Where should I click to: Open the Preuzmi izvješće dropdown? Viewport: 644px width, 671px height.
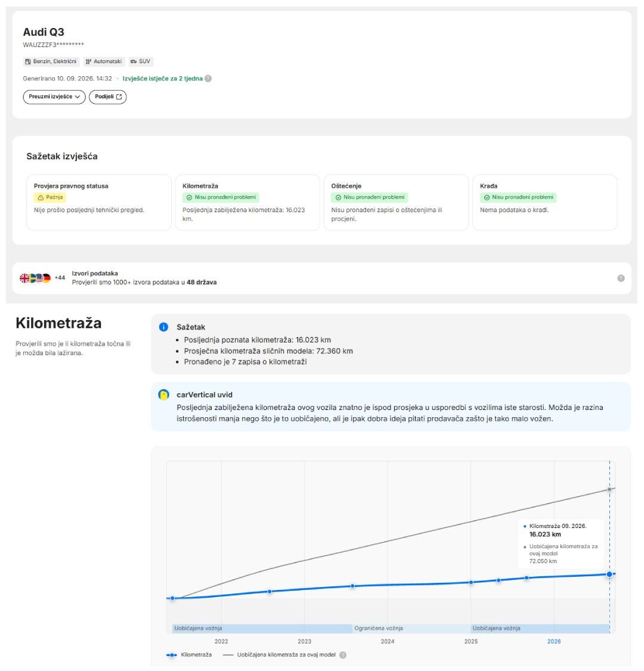[54, 97]
